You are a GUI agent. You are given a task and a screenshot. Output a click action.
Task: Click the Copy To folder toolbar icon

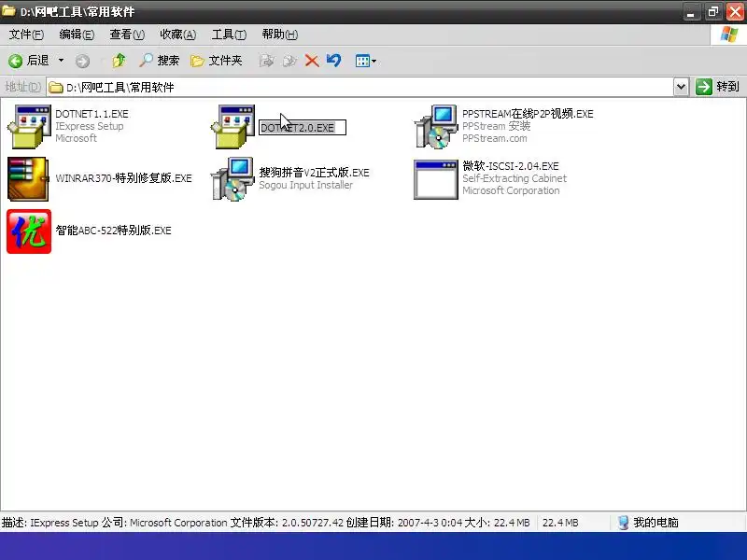coord(289,61)
